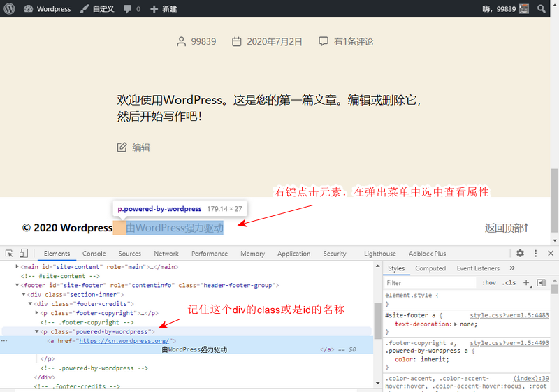Click the comment bubble icon in post meta
Image resolution: width=559 pixels, height=392 pixels.
click(324, 41)
